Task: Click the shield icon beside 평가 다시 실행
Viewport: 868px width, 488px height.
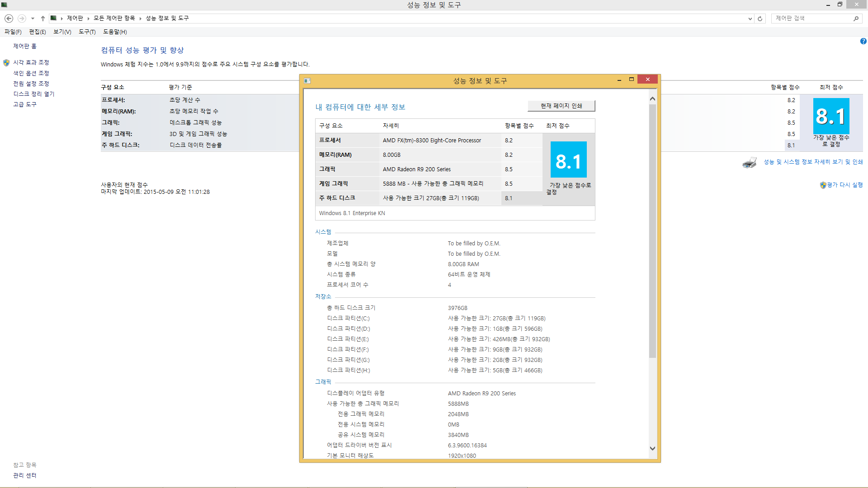Action: (x=823, y=185)
